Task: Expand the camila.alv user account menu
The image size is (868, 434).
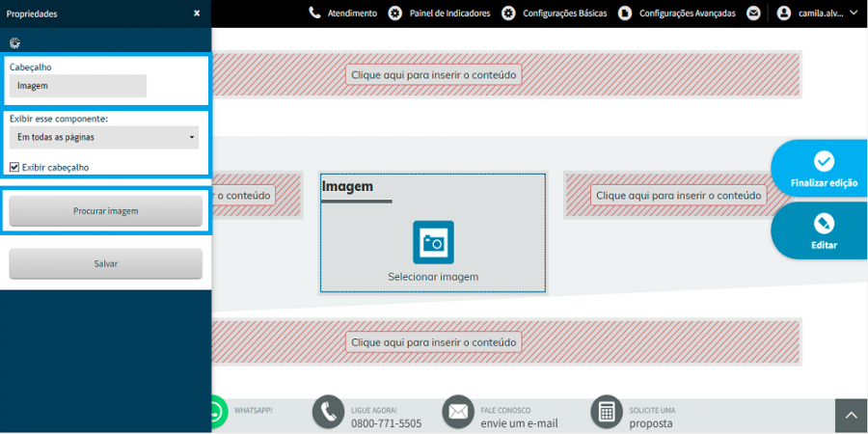Action: point(817,14)
